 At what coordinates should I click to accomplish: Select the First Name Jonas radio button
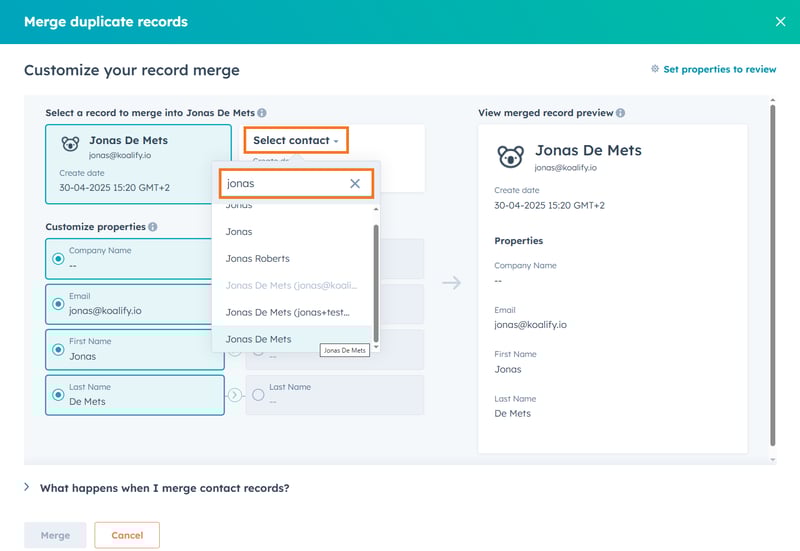pyautogui.click(x=58, y=350)
